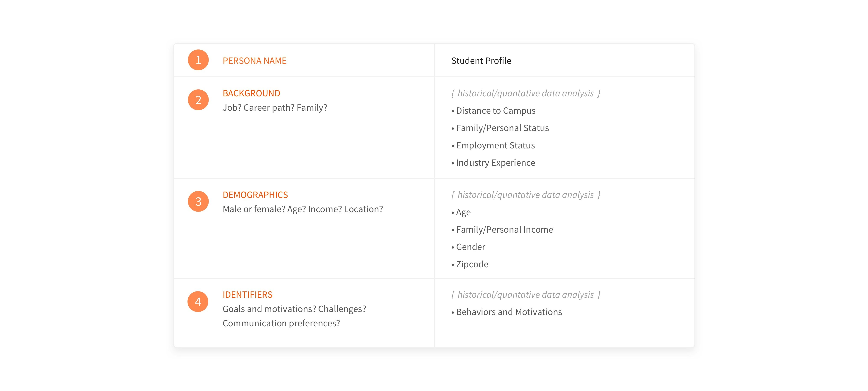Screen dimensions: 868x391
Task: Click the Gender bullet item
Action: pyautogui.click(x=470, y=247)
